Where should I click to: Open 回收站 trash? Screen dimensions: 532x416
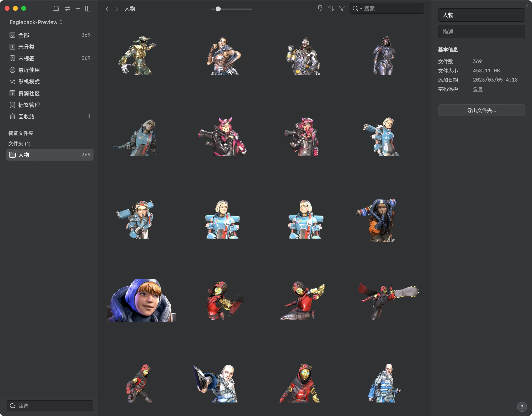[x=50, y=116]
